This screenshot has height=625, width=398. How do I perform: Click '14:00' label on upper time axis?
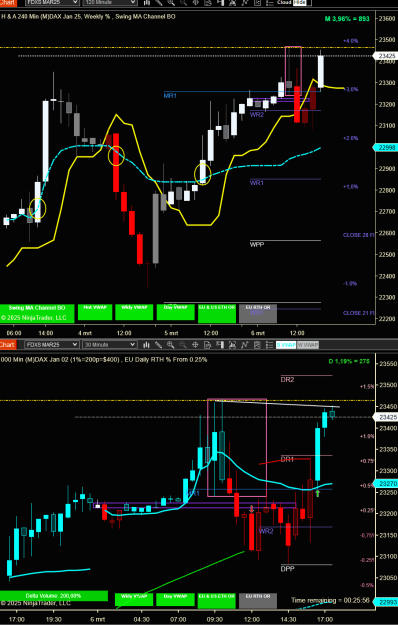pyautogui.click(x=45, y=333)
